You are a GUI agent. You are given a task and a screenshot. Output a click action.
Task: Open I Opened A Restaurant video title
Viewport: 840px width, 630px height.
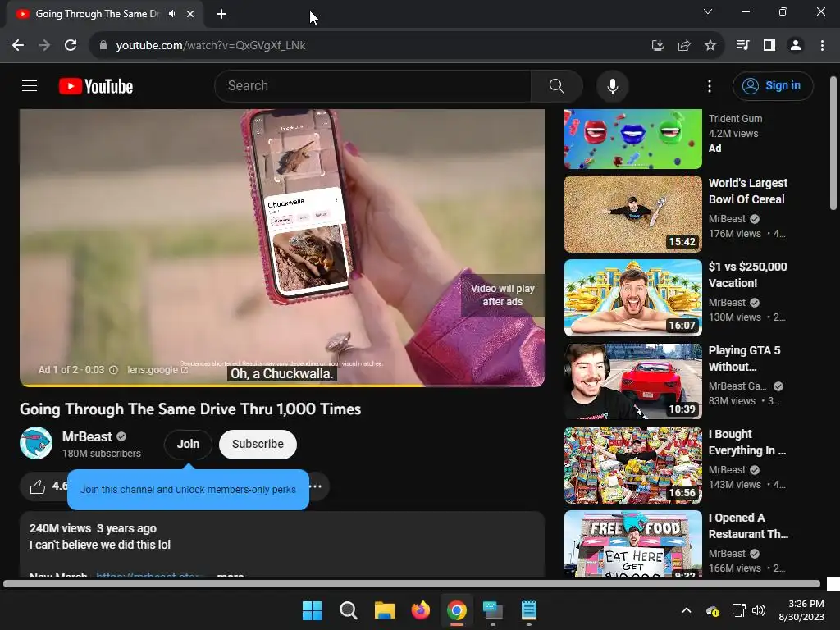tap(748, 526)
